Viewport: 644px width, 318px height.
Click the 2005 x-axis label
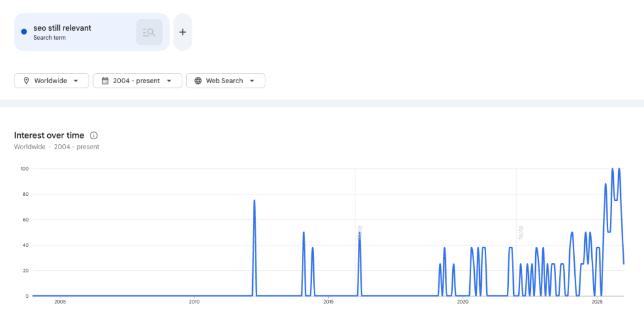click(60, 302)
